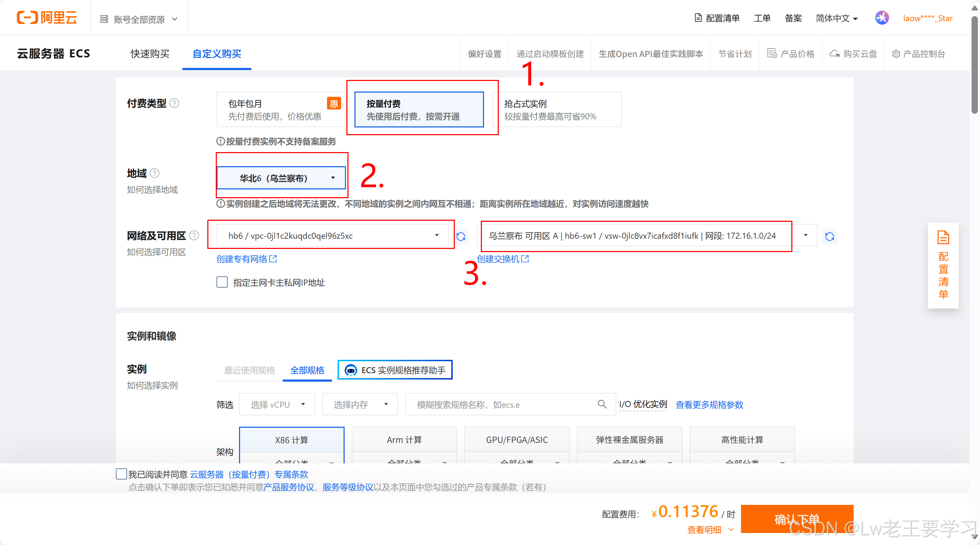Tick 指定主网卡主私网IP地址 checkbox

222,282
